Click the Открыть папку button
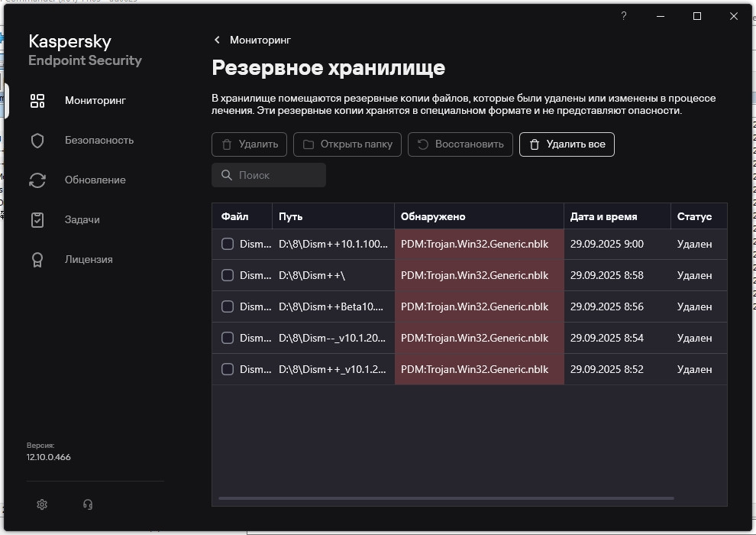This screenshot has height=535, width=756. (x=347, y=144)
